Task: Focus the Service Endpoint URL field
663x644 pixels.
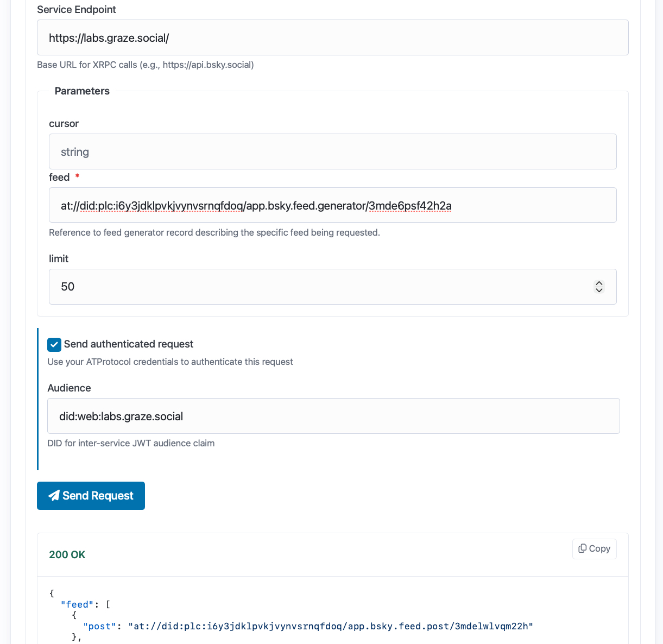Action: [x=332, y=38]
